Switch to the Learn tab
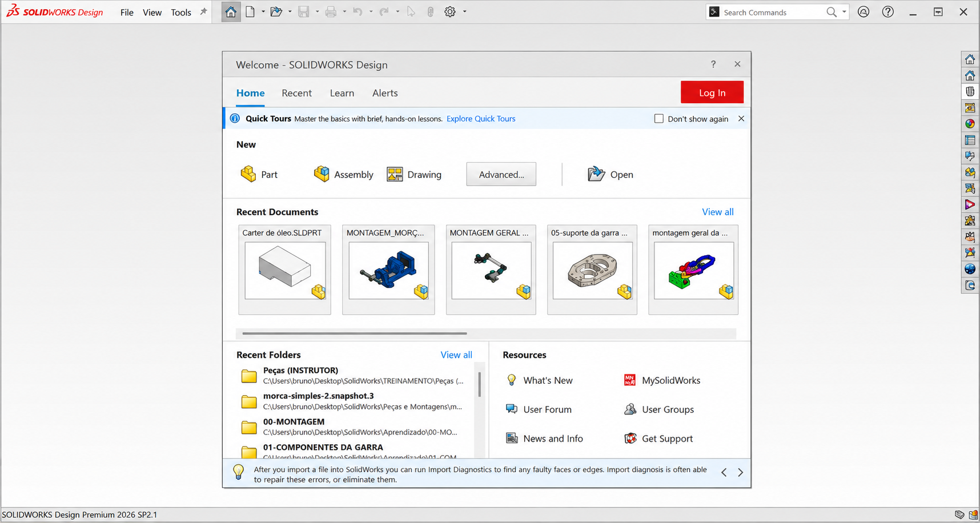Image resolution: width=980 pixels, height=523 pixels. [342, 93]
